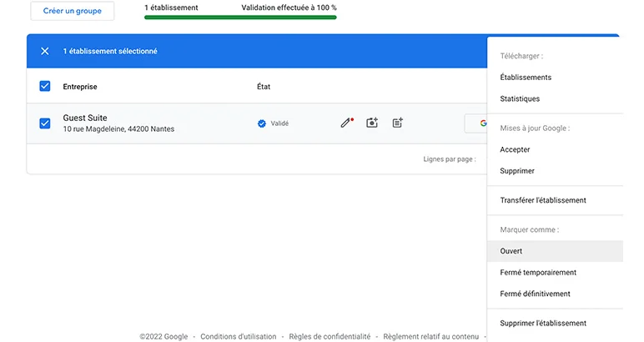Click the create post icon
This screenshot has height=342, width=644.
click(398, 123)
